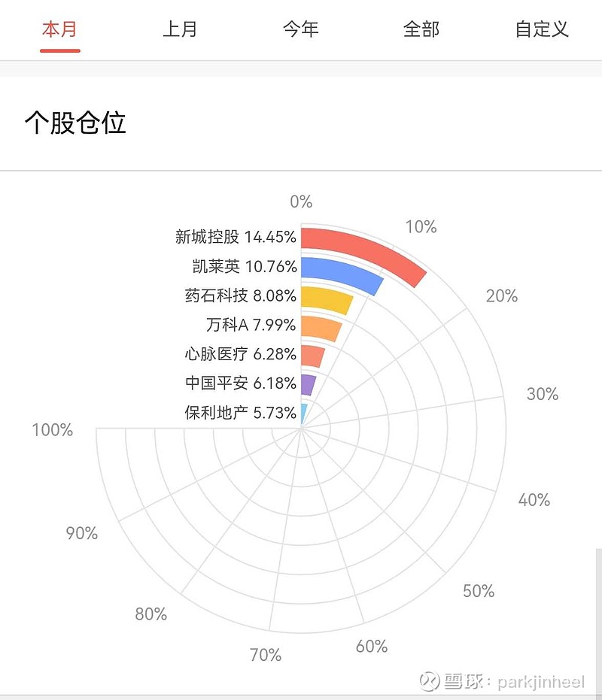This screenshot has height=700, width=602.
Task: Open the 今年 tab
Action: click(301, 30)
